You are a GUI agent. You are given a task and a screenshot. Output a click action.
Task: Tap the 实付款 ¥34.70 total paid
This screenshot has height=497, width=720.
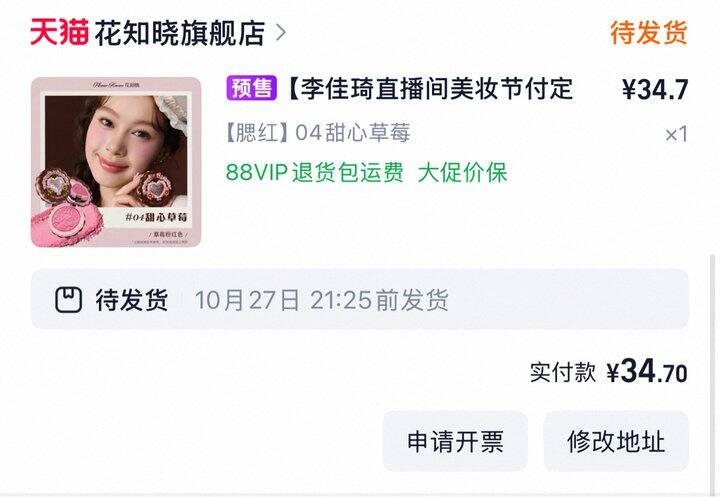click(x=609, y=372)
